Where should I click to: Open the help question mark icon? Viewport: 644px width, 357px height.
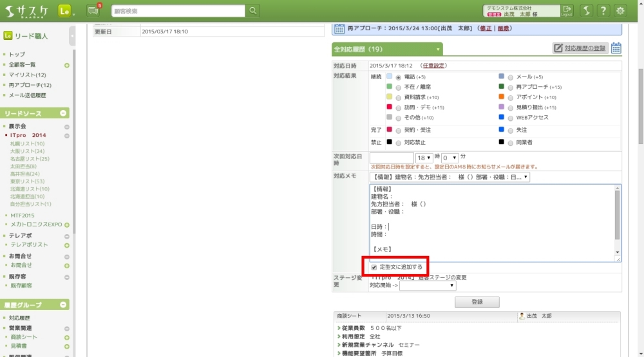pyautogui.click(x=603, y=10)
